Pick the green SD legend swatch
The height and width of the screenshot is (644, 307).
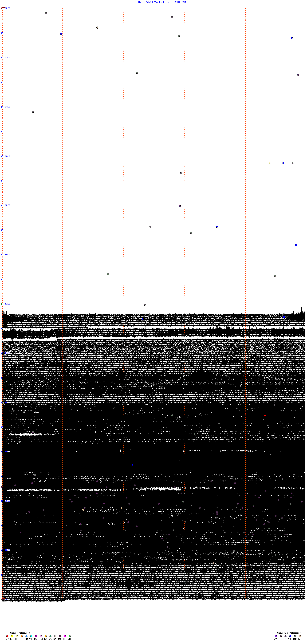70,636
